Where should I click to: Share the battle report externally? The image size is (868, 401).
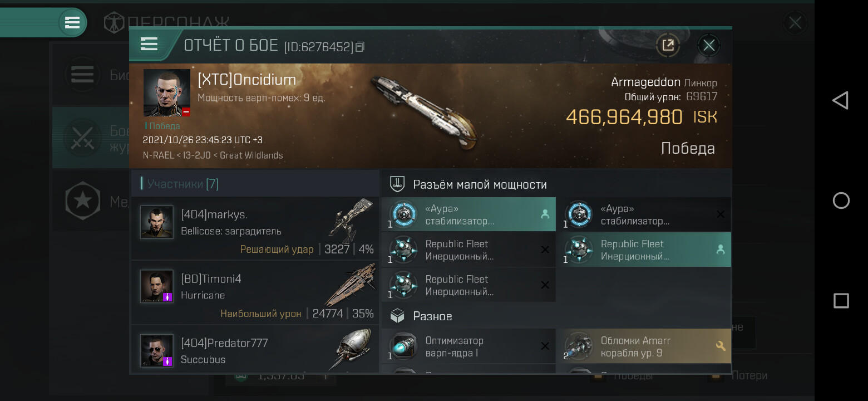tap(668, 45)
